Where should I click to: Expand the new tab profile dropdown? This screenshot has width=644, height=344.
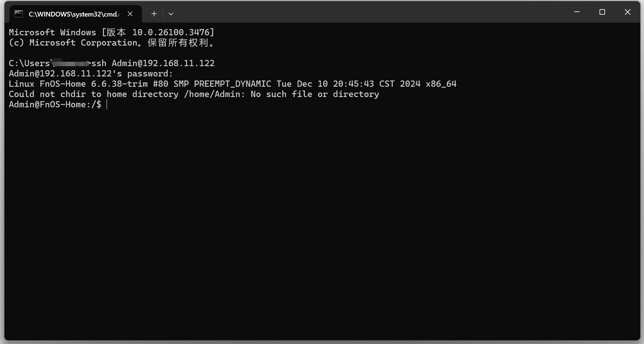[x=171, y=14]
